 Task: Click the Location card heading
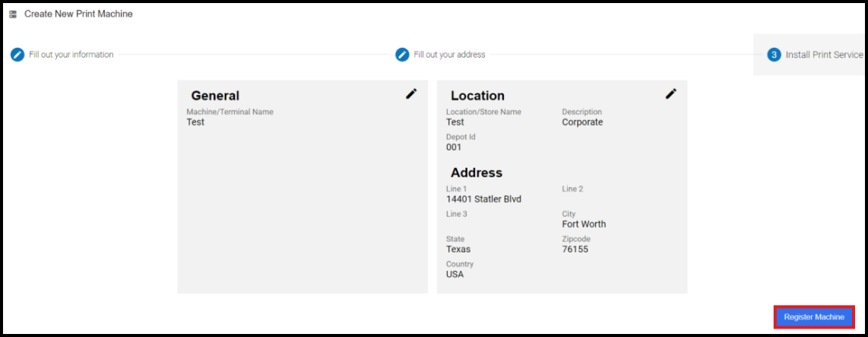point(477,96)
